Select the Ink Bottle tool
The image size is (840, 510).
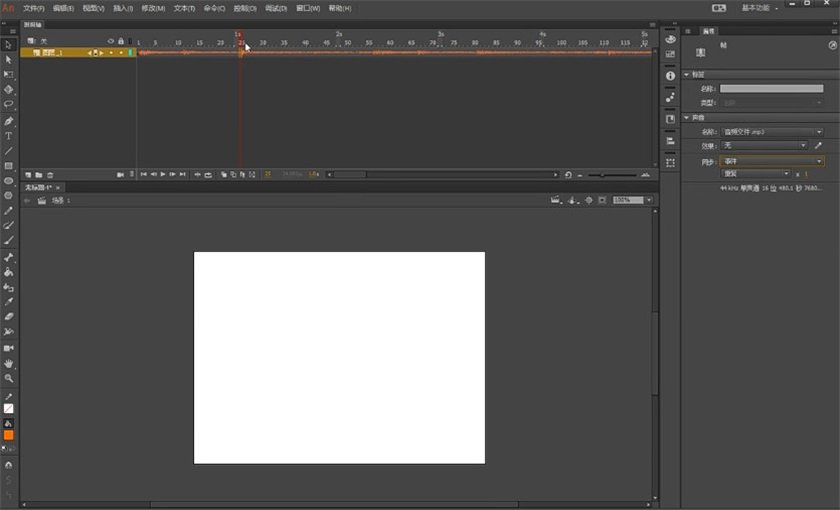click(9, 288)
